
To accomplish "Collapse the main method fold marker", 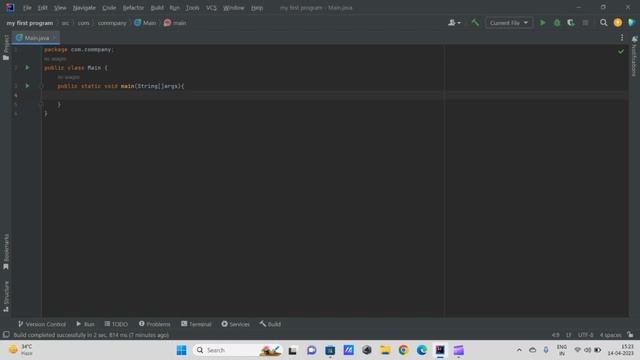I will pos(42,86).
